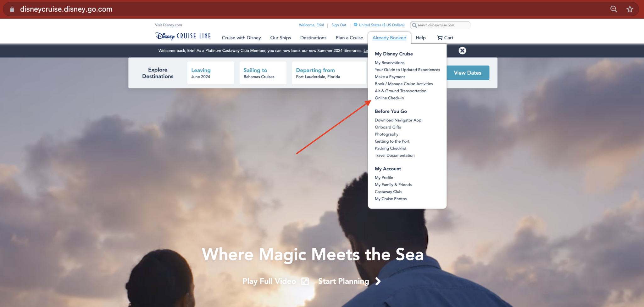Viewport: 644px width, 307px height.
Task: Click the padlock icon in the address bar
Action: pyautogui.click(x=12, y=9)
